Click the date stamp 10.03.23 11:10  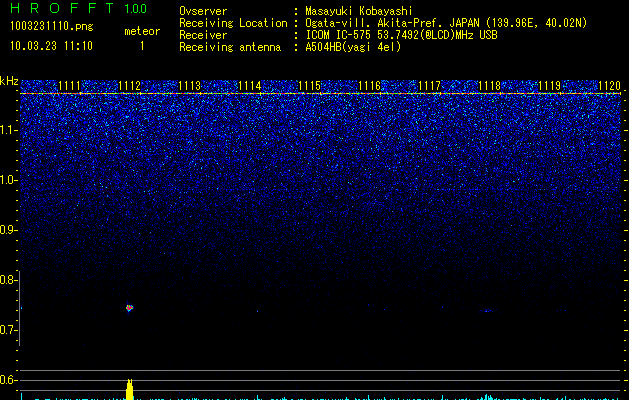(51, 46)
